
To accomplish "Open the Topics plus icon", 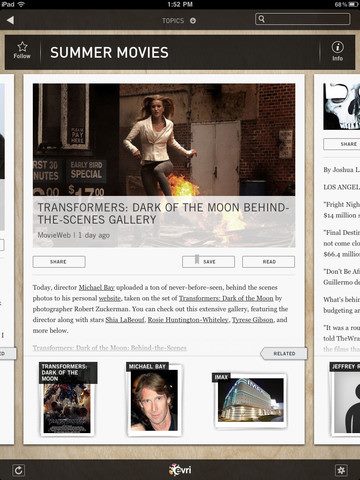I will 193,21.
